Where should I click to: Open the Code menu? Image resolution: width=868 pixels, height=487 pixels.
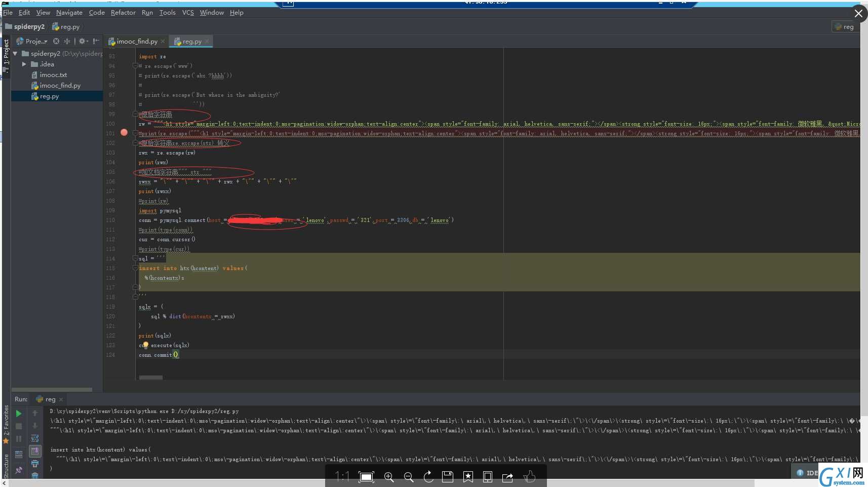click(x=97, y=13)
